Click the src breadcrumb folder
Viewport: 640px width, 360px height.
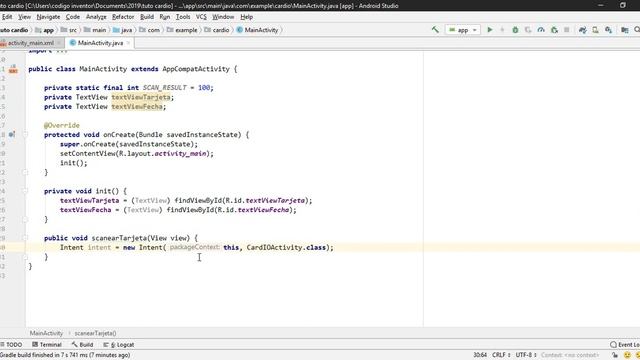tap(69, 30)
